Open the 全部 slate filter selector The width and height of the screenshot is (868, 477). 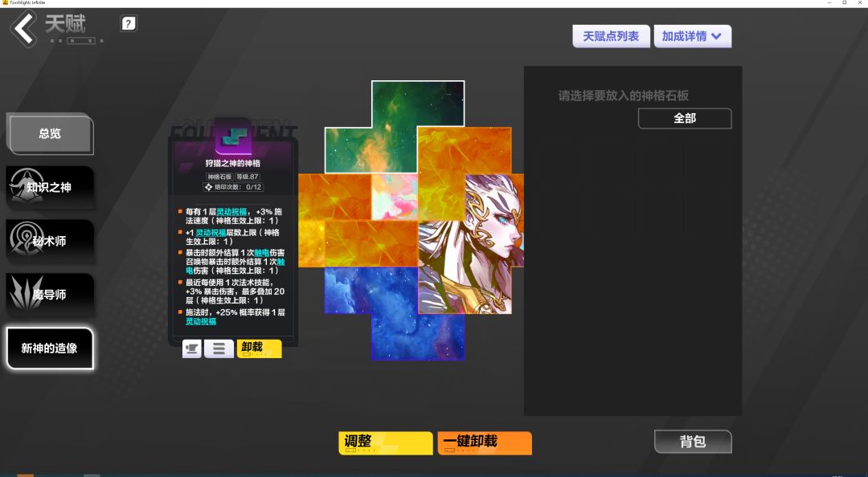[685, 118]
